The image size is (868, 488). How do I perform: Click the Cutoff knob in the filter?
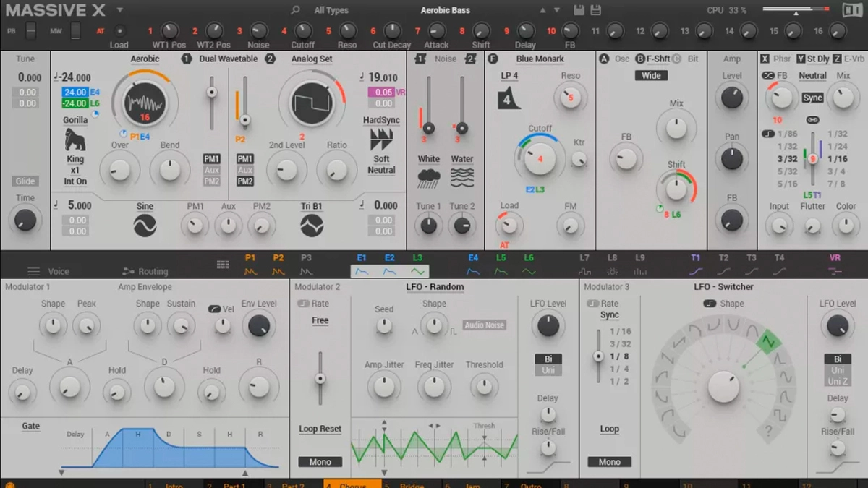(x=540, y=158)
